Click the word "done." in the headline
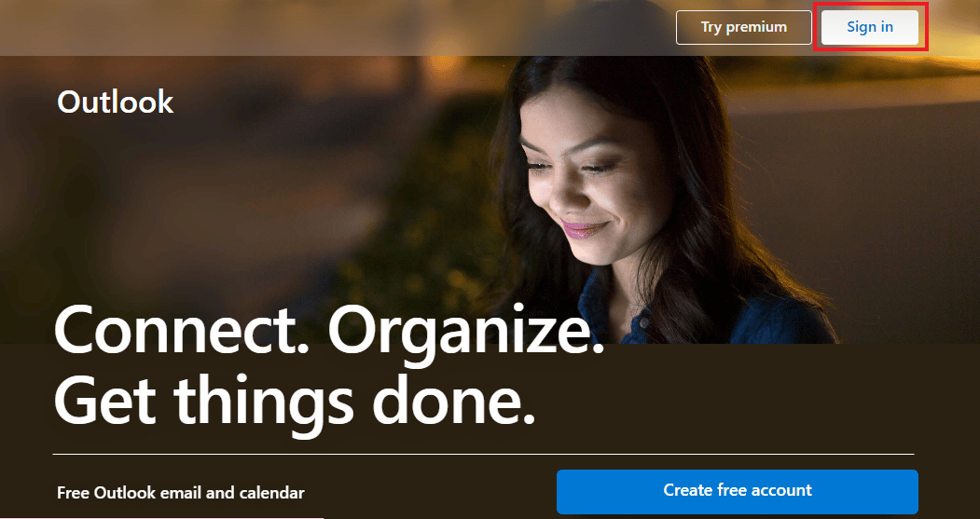980x519 pixels. tap(454, 398)
